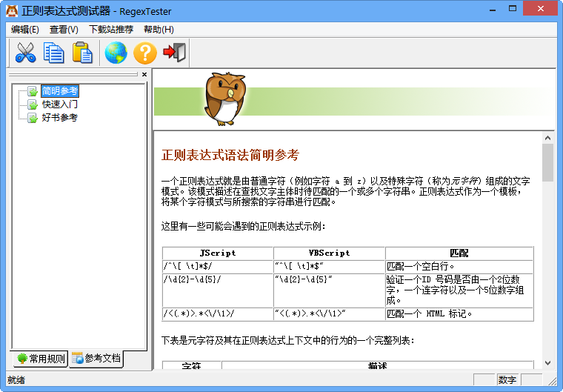Switch to the 常用规则 tab
The image size is (563, 392).
tap(41, 359)
